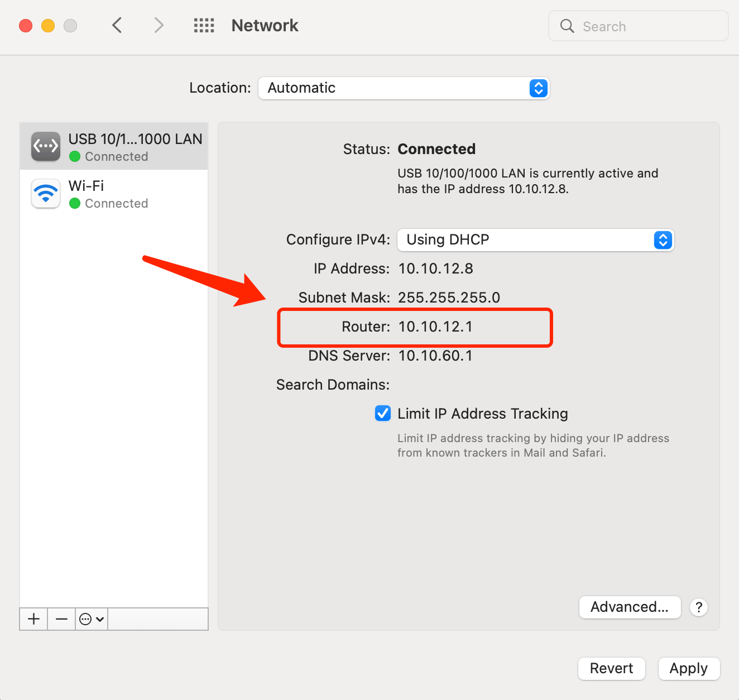This screenshot has width=739, height=700.
Task: Click IP Address value 10.10.12.8
Action: (435, 269)
